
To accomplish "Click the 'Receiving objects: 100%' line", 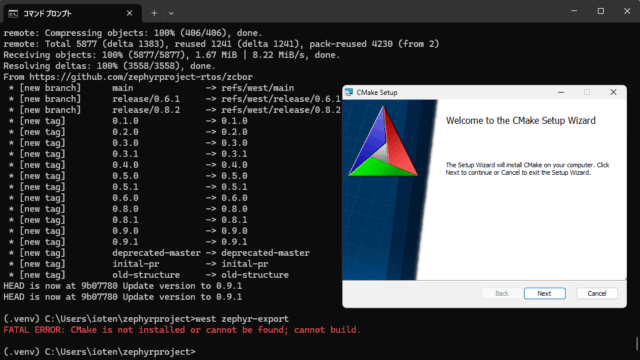I will [x=172, y=55].
